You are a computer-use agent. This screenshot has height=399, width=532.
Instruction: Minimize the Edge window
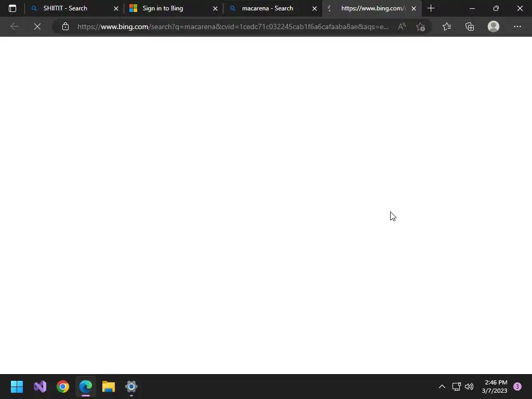click(x=472, y=8)
